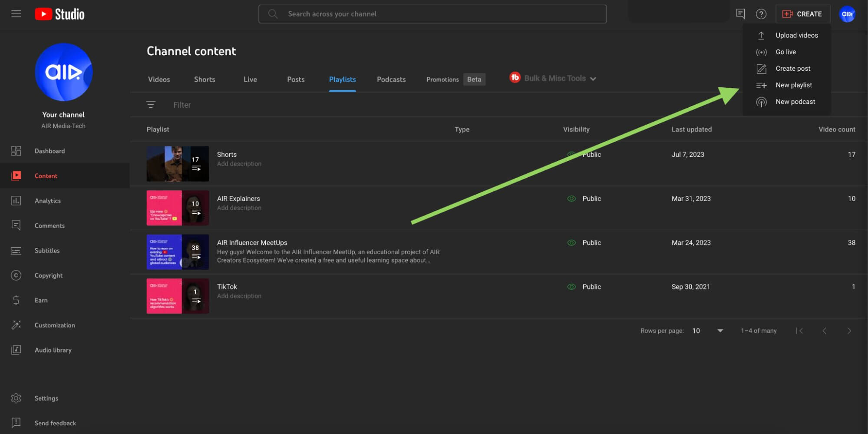
Task: Click the New podcast icon
Action: click(761, 102)
